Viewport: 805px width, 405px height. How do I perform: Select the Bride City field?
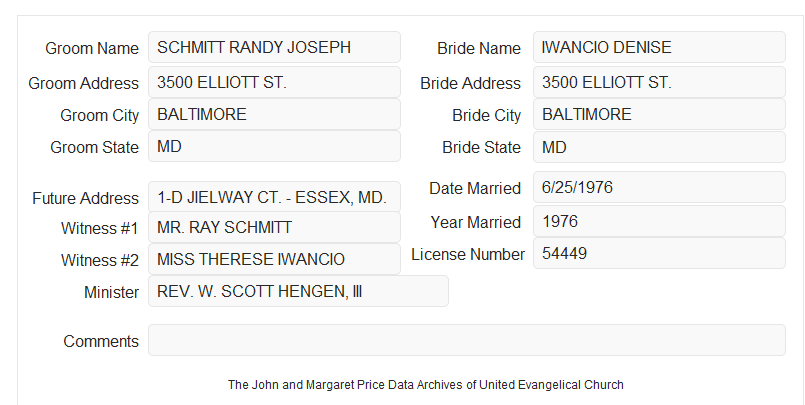click(x=659, y=114)
